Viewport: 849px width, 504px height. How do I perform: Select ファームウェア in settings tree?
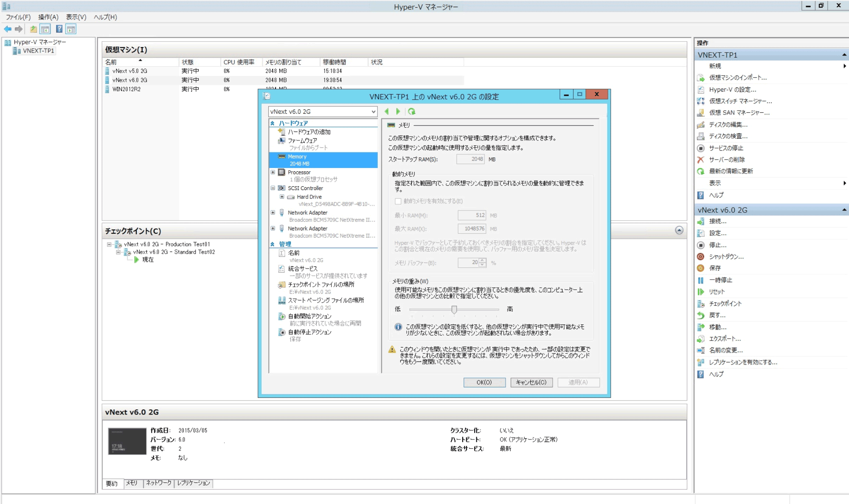point(302,140)
